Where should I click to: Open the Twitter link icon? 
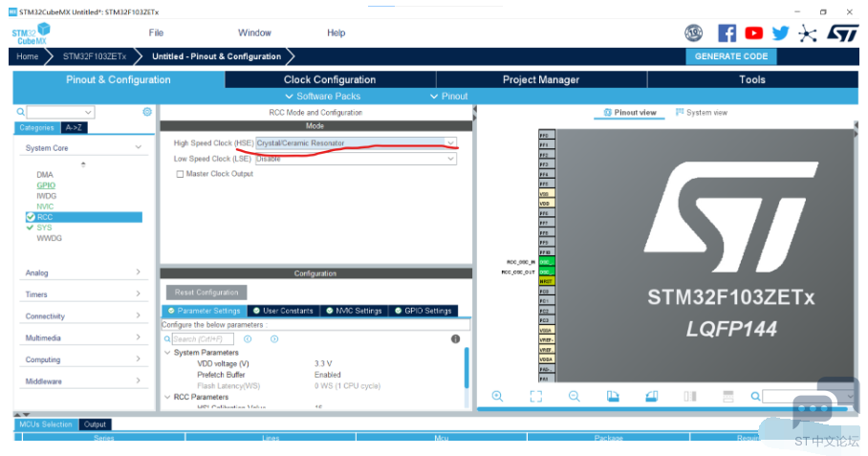781,33
